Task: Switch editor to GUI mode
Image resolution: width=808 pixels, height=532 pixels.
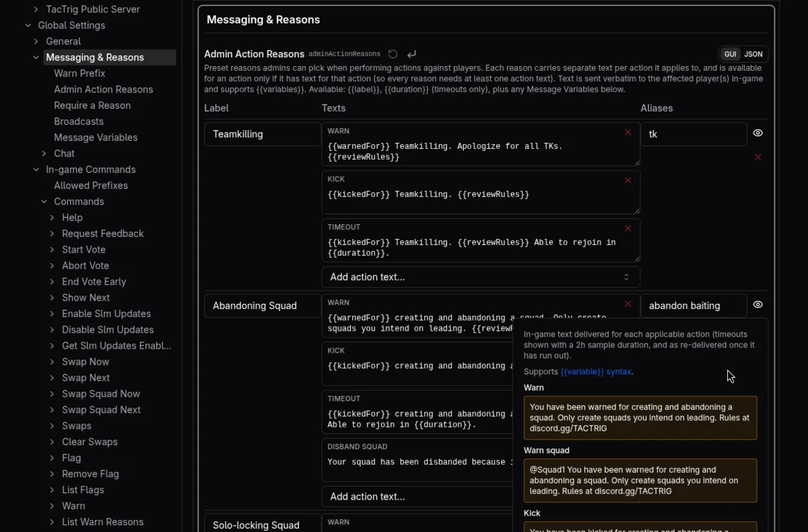Action: click(x=730, y=55)
